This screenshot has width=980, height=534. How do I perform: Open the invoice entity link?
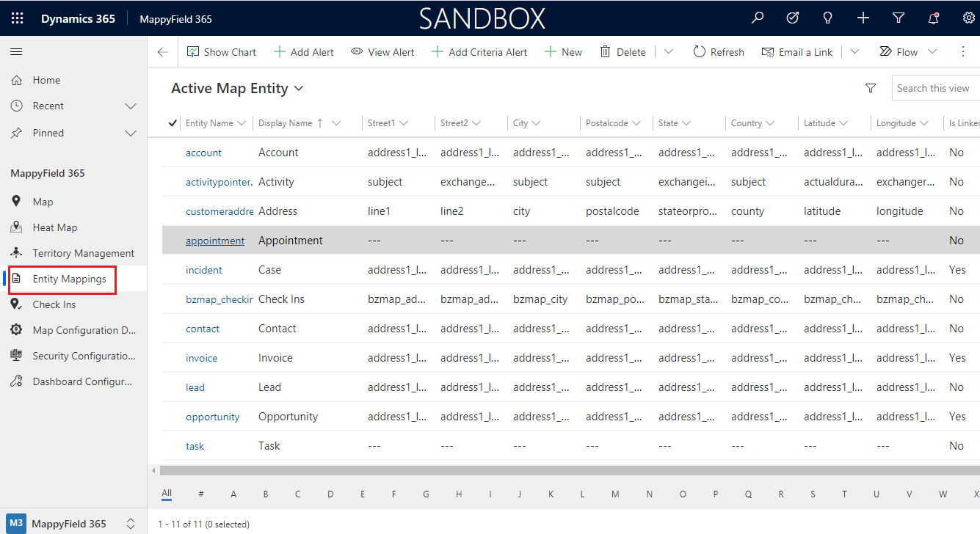point(201,358)
